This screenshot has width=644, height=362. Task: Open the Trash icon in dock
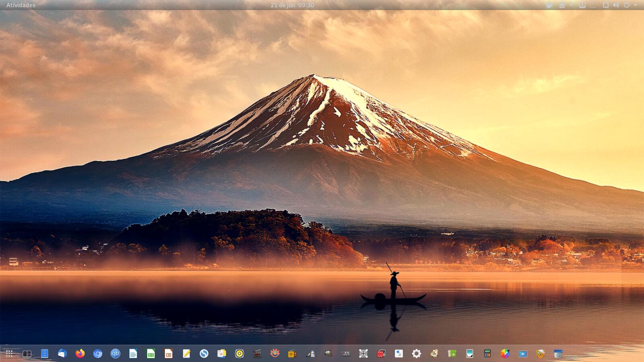click(x=558, y=354)
